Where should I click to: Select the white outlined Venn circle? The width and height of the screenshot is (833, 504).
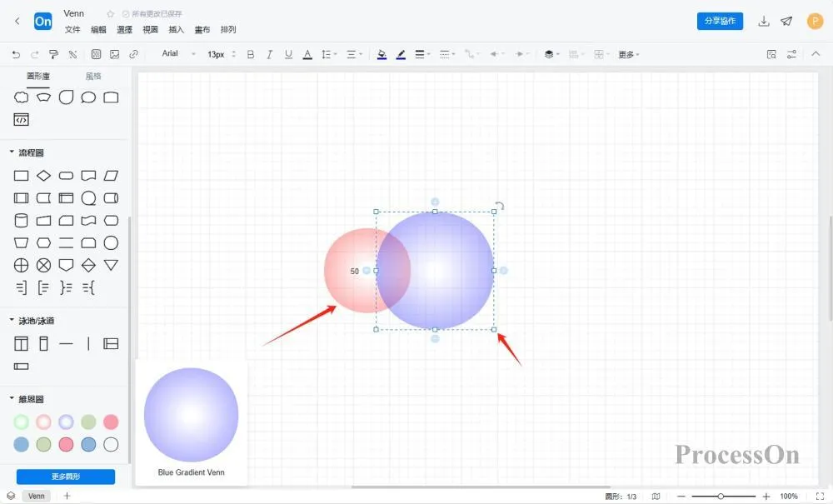coord(111,445)
